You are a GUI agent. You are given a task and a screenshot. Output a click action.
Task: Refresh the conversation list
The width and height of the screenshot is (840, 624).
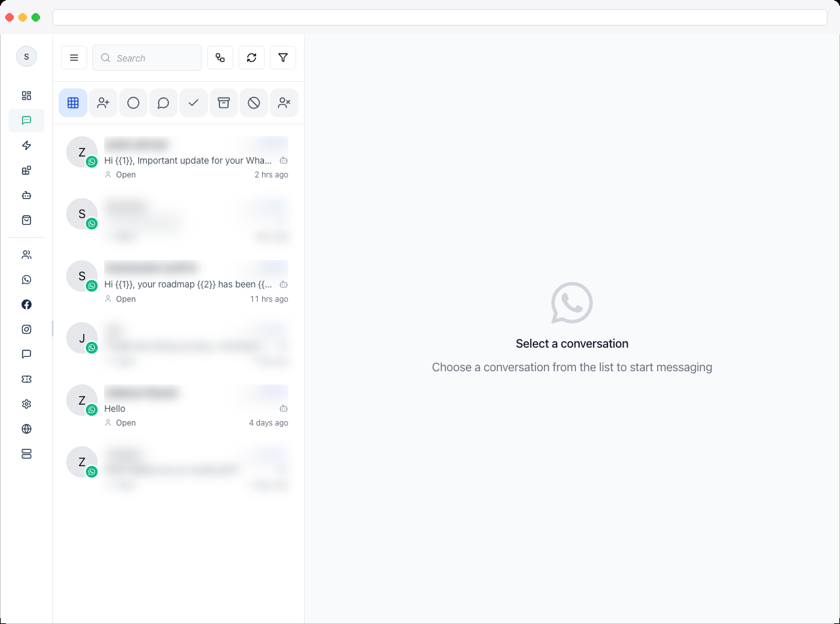pos(252,58)
